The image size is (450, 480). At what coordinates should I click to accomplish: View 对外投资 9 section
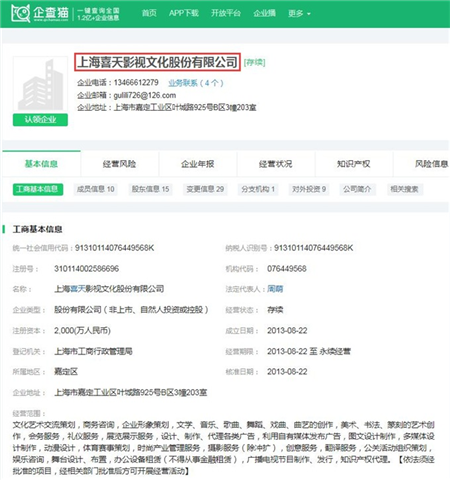click(x=309, y=189)
